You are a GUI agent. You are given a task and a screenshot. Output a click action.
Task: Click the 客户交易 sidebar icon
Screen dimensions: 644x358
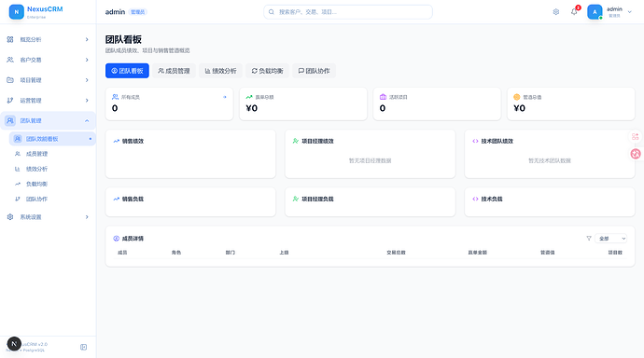10,60
